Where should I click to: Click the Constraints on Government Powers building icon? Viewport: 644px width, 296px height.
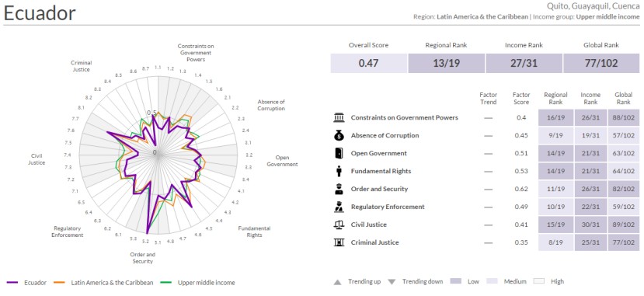[x=339, y=118]
